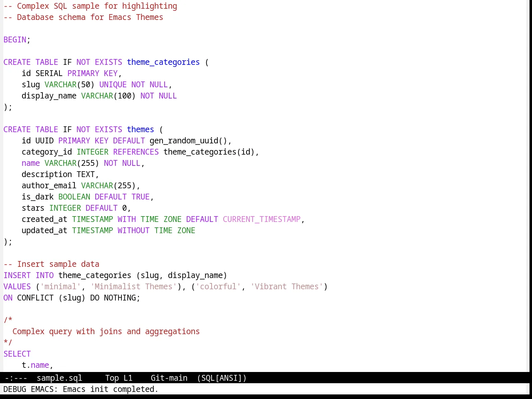The image size is (532, 399).
Task: Click the TRUE default value
Action: 140,197
